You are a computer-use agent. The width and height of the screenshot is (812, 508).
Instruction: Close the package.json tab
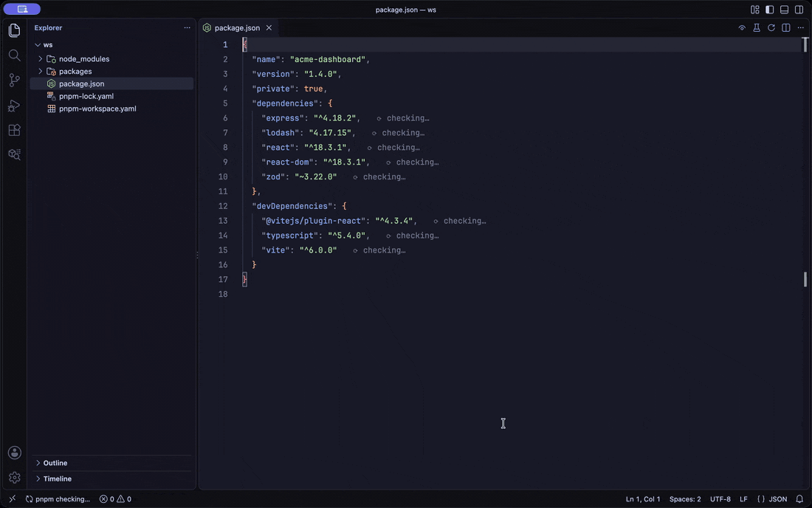(269, 28)
